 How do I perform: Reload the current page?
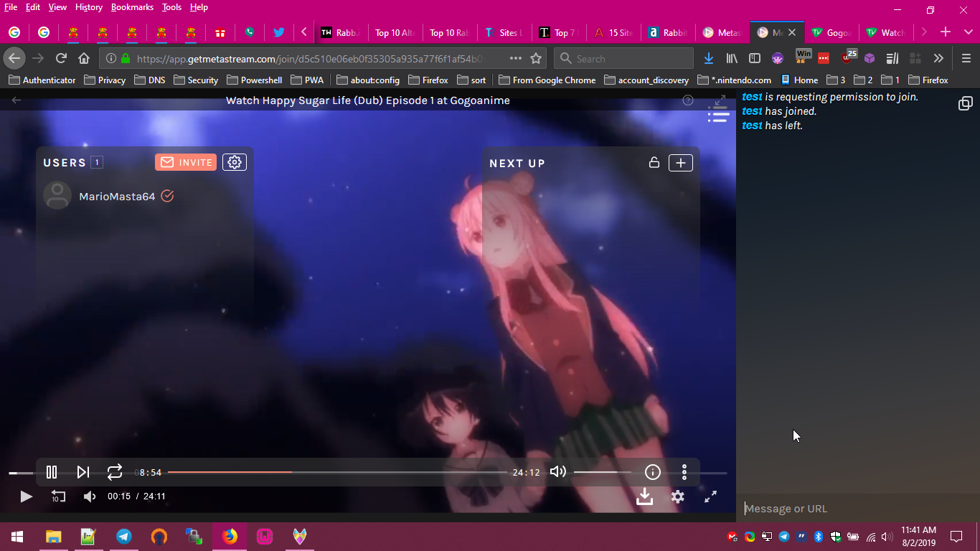pos(61,58)
